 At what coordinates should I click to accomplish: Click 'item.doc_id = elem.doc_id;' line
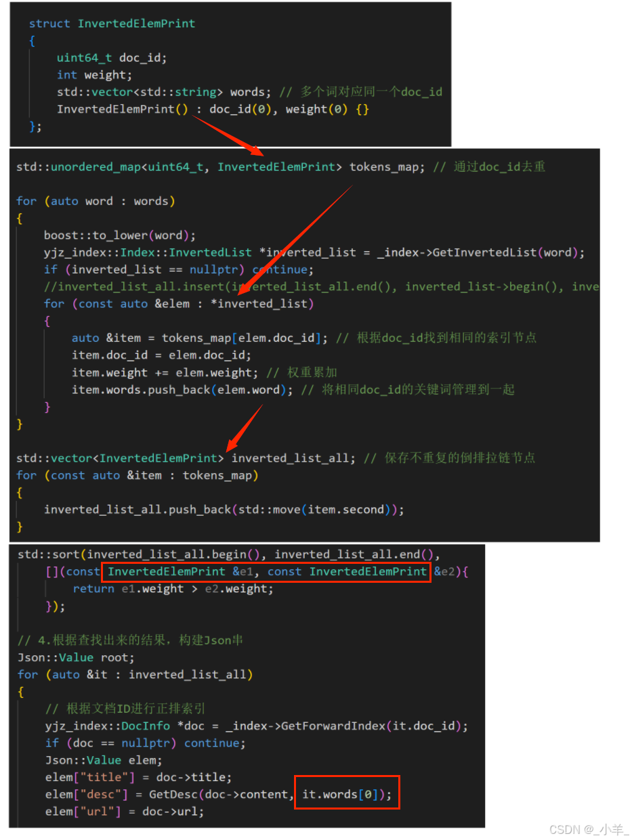(162, 355)
